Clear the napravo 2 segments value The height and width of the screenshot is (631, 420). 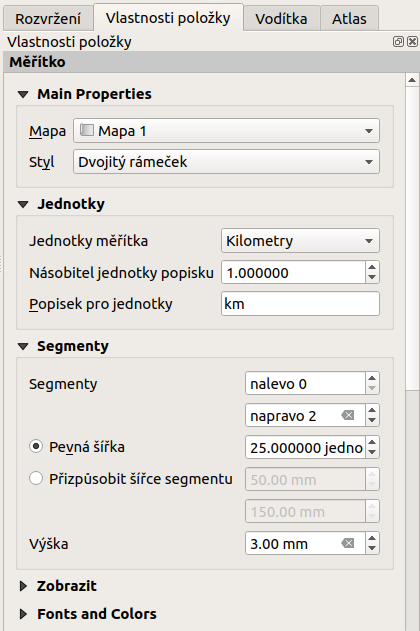click(348, 415)
